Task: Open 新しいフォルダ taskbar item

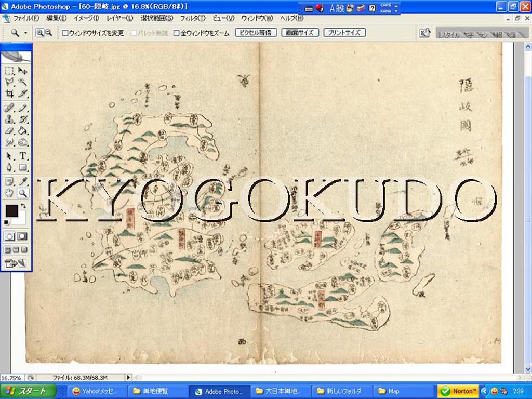Action: (342, 391)
